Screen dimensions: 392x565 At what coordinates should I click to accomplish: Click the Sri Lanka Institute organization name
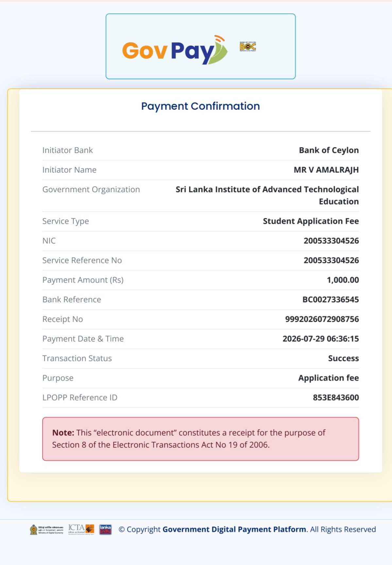[x=267, y=195]
